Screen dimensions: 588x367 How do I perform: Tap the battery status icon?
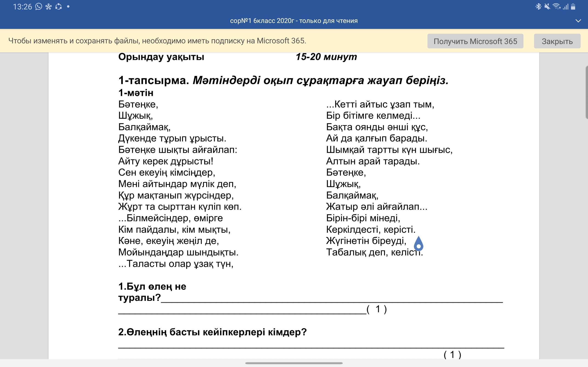(573, 7)
